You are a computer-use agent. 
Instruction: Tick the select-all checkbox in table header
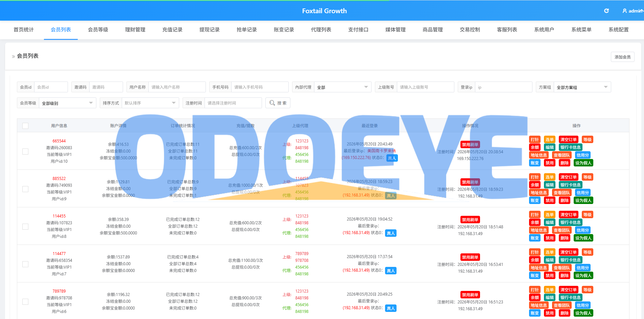pos(25,126)
